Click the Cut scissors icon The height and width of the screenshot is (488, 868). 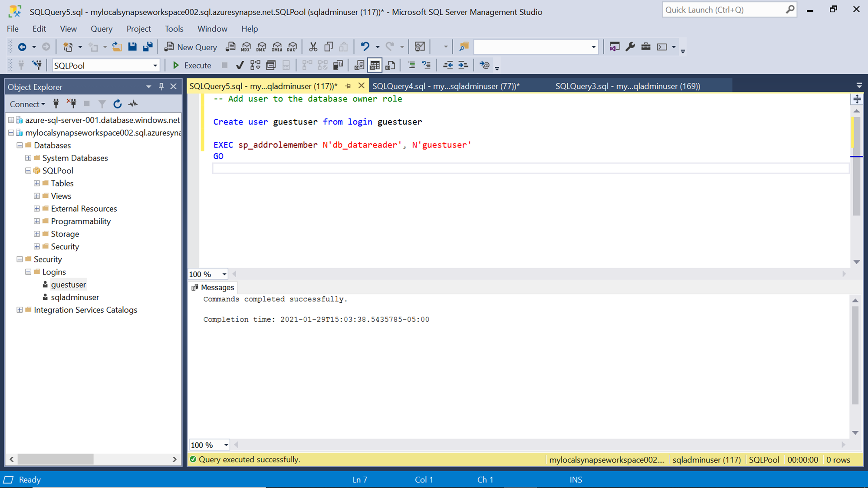click(313, 47)
